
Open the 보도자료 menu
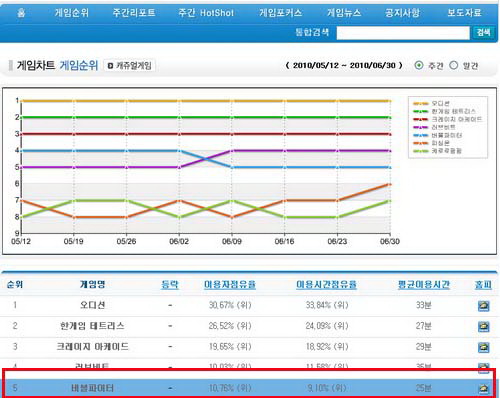[x=464, y=13]
